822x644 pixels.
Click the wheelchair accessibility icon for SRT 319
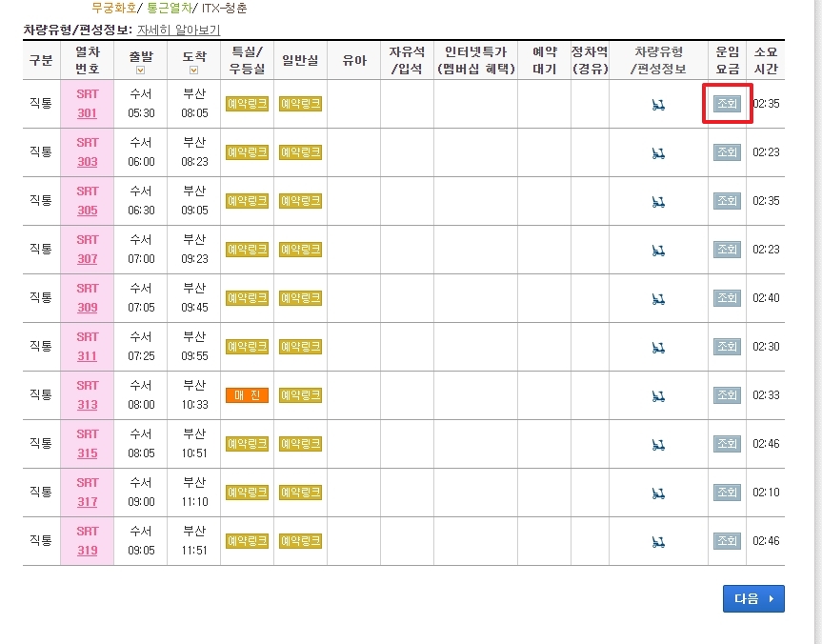657,541
